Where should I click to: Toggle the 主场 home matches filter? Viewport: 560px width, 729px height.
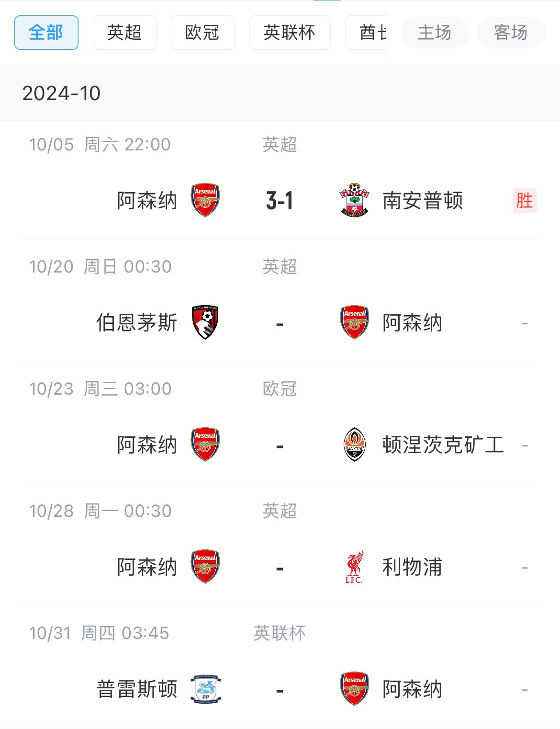tap(435, 33)
